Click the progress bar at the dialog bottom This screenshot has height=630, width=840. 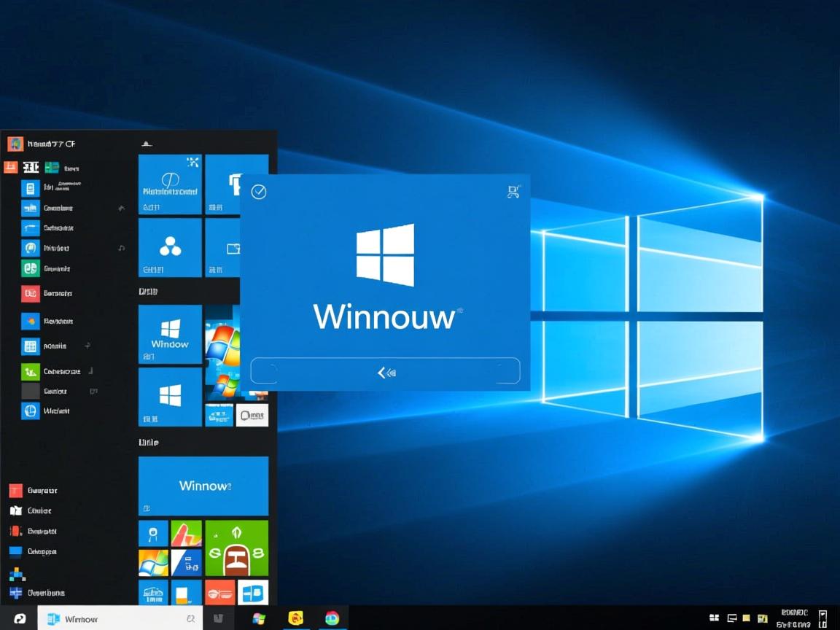click(x=385, y=370)
